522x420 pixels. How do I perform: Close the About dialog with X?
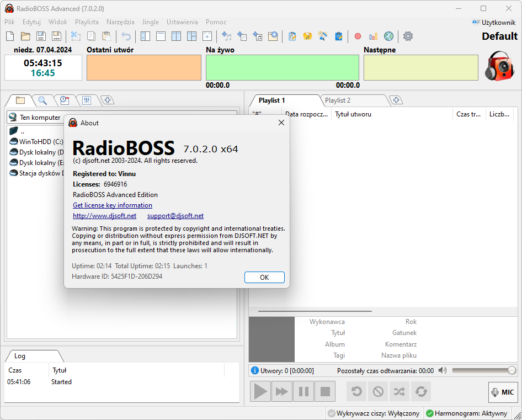pyautogui.click(x=281, y=123)
